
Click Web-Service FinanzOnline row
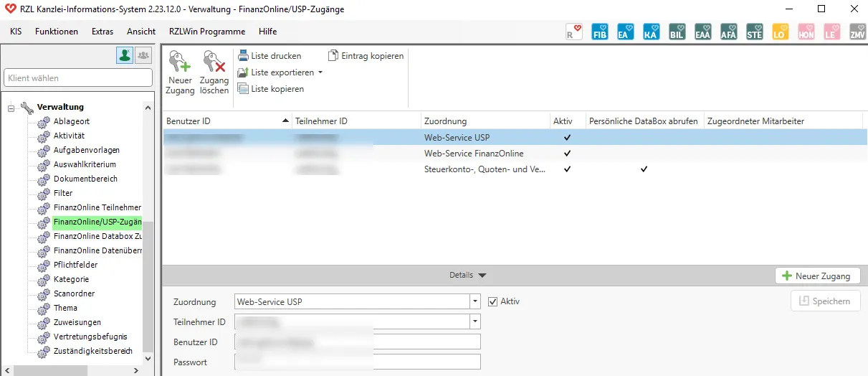pos(515,153)
